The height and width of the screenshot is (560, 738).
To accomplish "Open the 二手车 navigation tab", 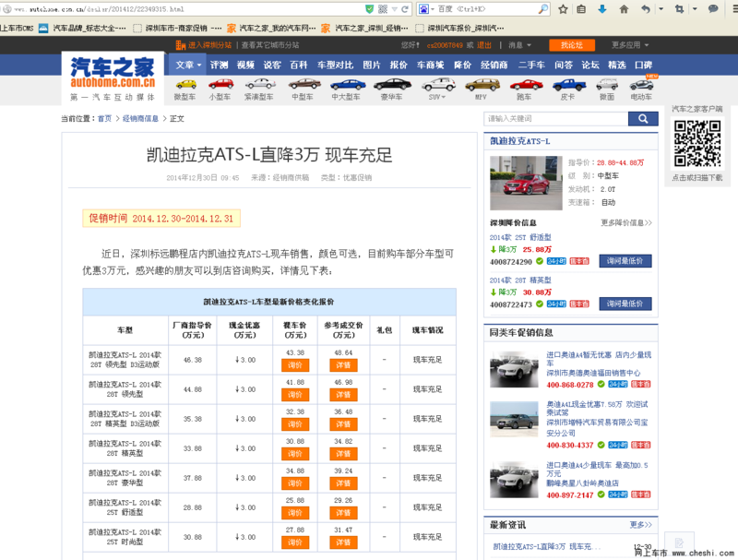I will point(531,65).
